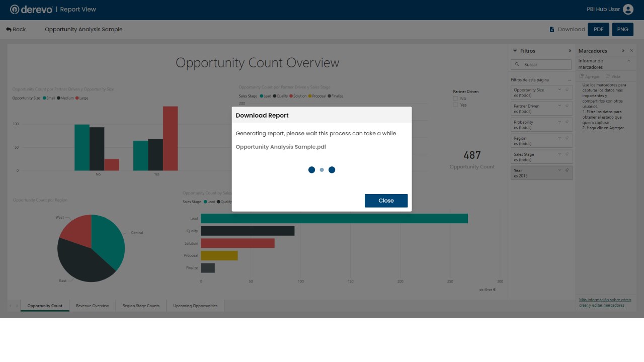Clear the Partner Driven filter with eraser icon
Viewport: 644px width, 362px height.
tap(567, 106)
